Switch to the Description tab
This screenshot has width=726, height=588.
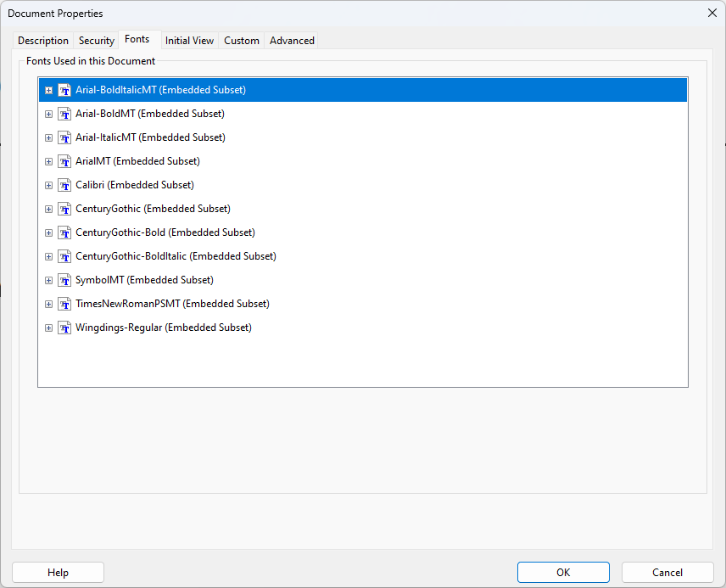[x=43, y=41]
